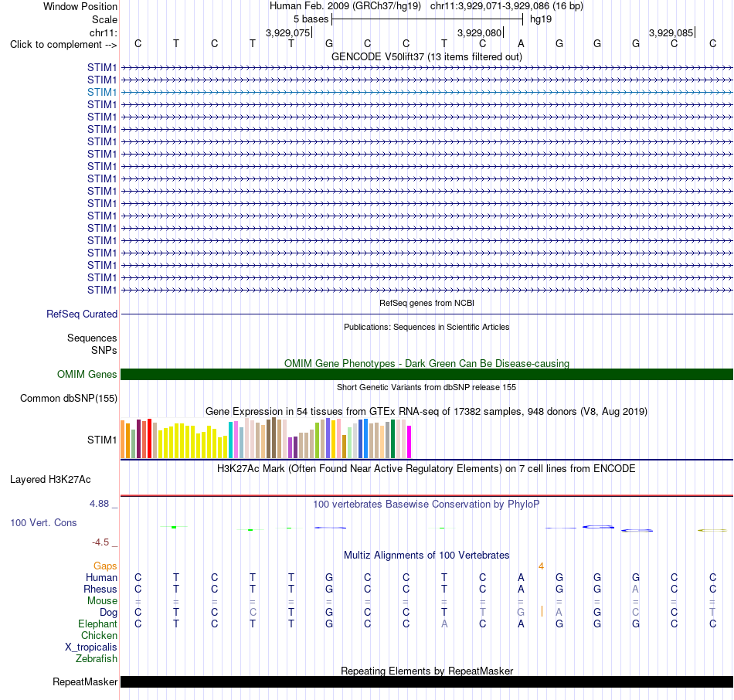Screen dimensions: 734x700
Task: Open Repeating Elements by RepeatMasker title
Action: pos(426,671)
